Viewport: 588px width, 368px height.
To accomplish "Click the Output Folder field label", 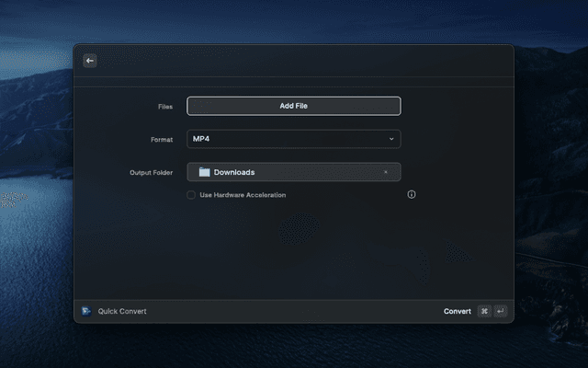I will click(151, 173).
